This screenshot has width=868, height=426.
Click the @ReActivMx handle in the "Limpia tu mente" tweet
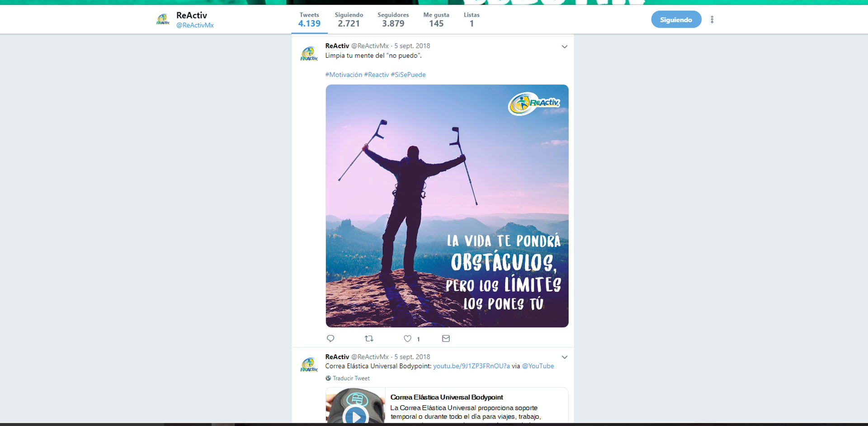(x=370, y=46)
